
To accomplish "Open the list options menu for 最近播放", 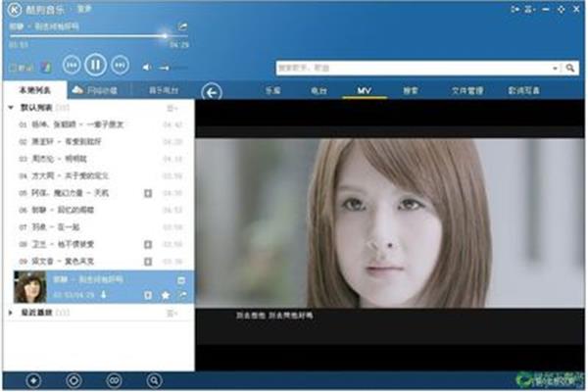I will (171, 313).
